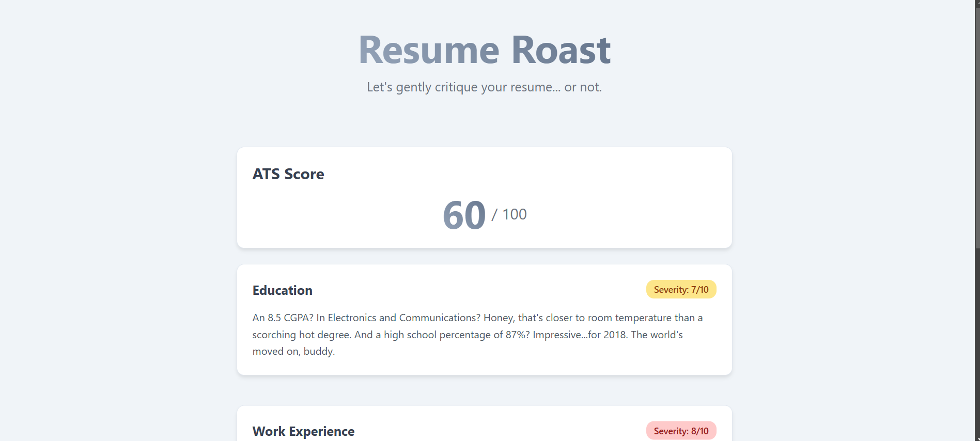The height and width of the screenshot is (441, 980).
Task: Click the Education section heading
Action: tap(283, 290)
